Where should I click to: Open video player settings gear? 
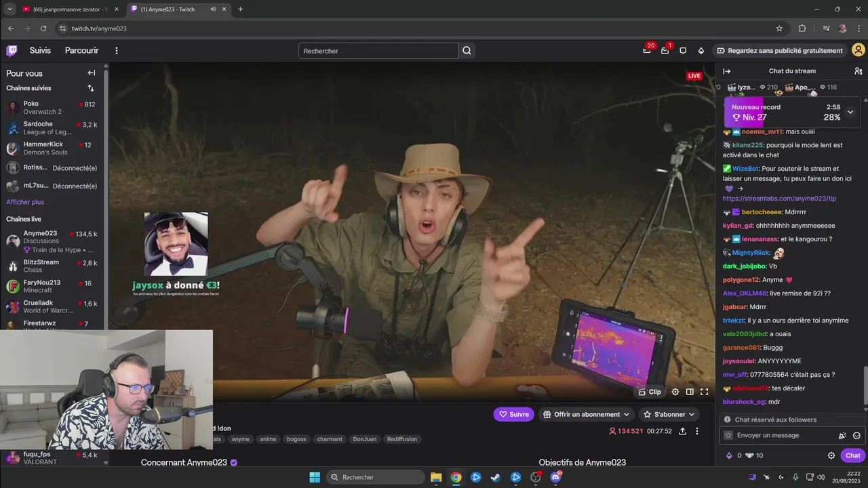[675, 392]
